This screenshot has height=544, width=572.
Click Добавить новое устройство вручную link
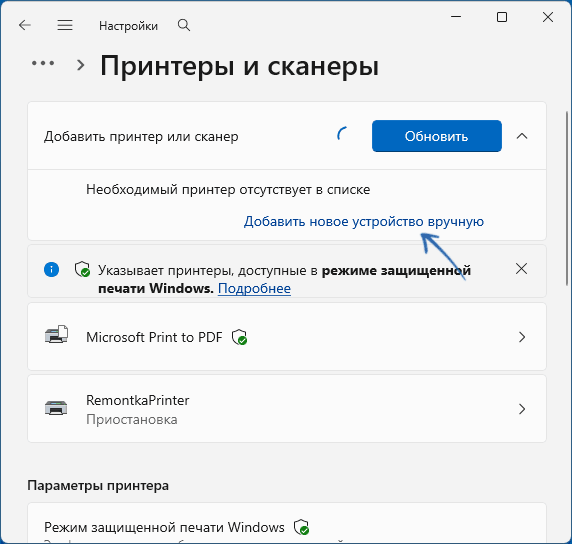[364, 221]
